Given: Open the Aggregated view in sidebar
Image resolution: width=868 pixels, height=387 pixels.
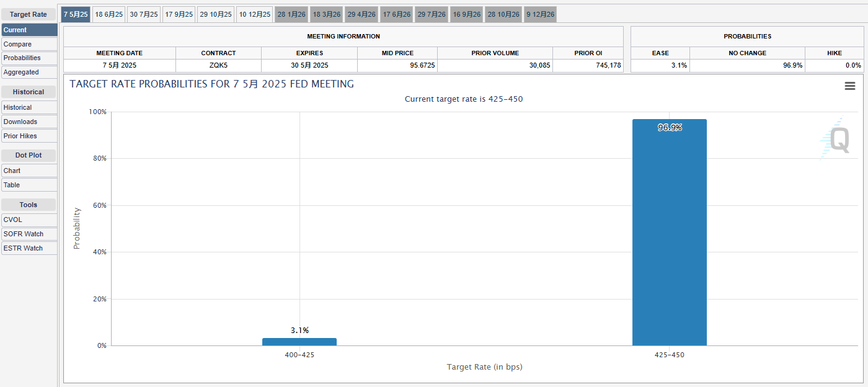Looking at the screenshot, I should (29, 72).
